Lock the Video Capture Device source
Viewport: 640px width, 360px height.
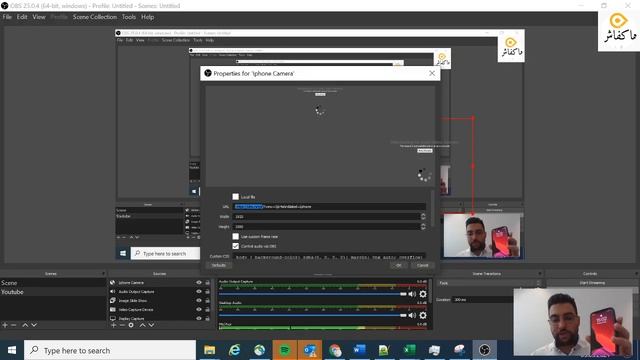pyautogui.click(x=207, y=309)
